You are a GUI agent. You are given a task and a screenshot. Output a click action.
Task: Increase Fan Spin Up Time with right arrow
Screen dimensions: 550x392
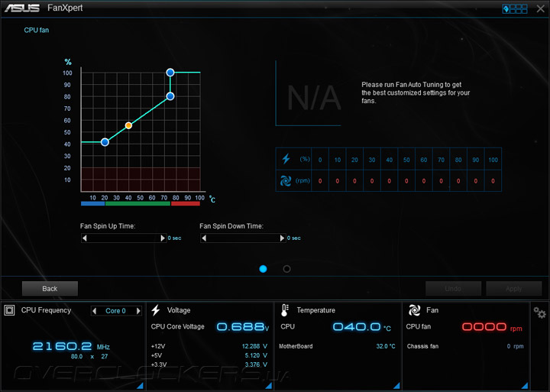coord(163,238)
